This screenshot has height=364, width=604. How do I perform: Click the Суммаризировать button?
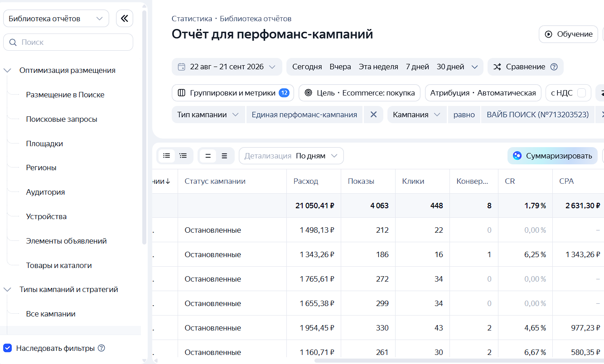point(552,156)
